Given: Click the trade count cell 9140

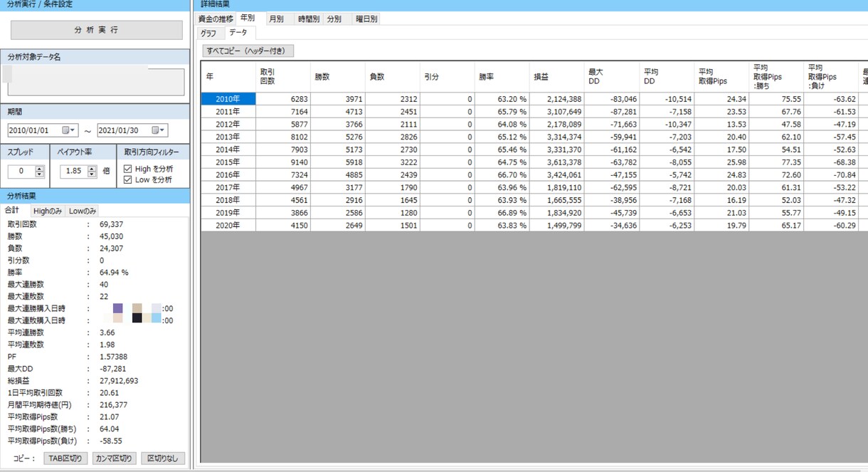Looking at the screenshot, I should [x=283, y=162].
